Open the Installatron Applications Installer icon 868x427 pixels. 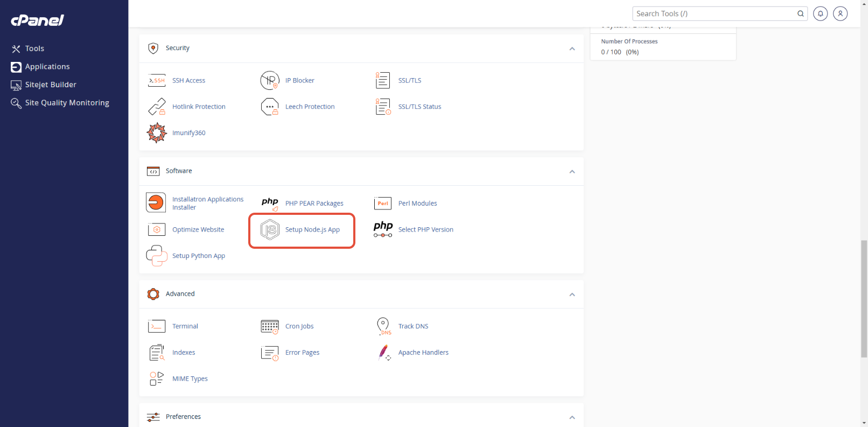(156, 202)
